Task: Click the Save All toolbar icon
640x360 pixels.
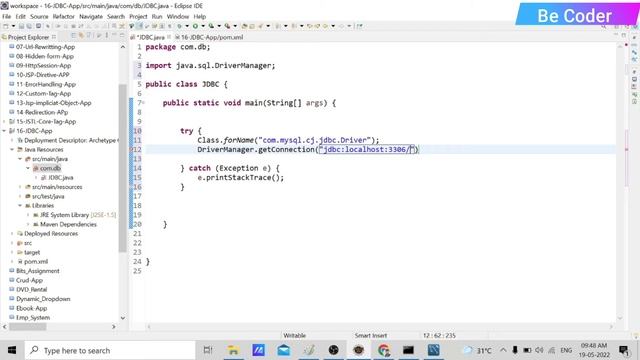Action: pos(29,26)
